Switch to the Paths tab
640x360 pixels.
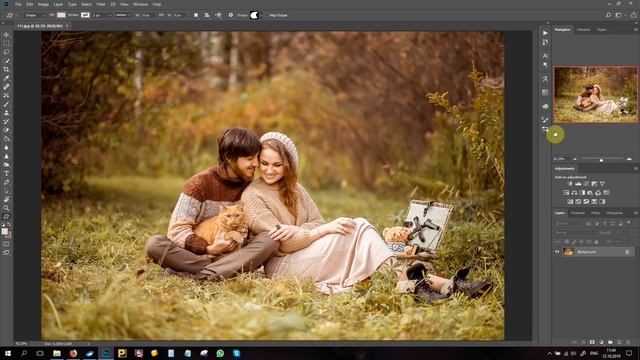click(596, 213)
